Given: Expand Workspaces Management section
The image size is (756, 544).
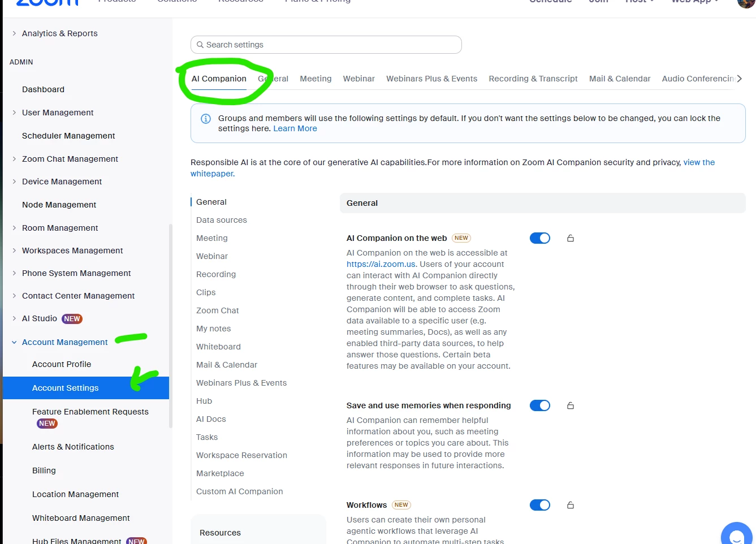Looking at the screenshot, I should 14,251.
